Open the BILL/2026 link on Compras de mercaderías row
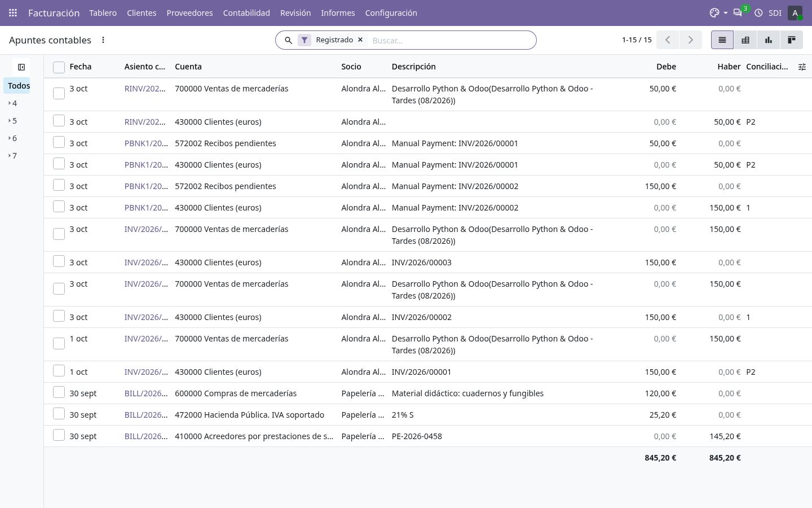Image resolution: width=812 pixels, height=508 pixels. point(146,393)
